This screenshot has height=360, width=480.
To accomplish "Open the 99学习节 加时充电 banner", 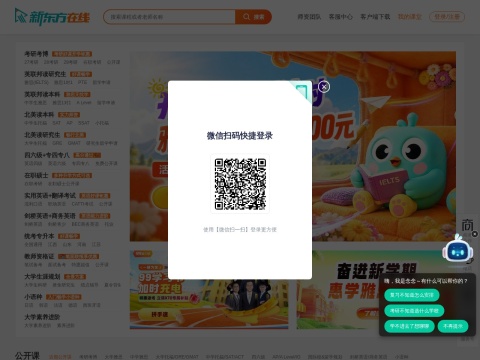I will coord(209,289).
